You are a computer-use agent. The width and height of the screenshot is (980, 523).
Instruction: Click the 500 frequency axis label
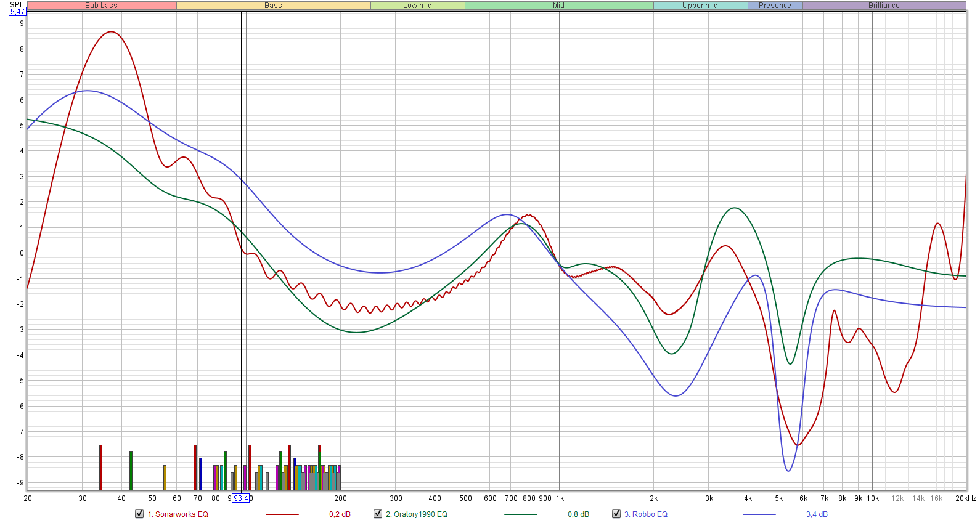(466, 498)
